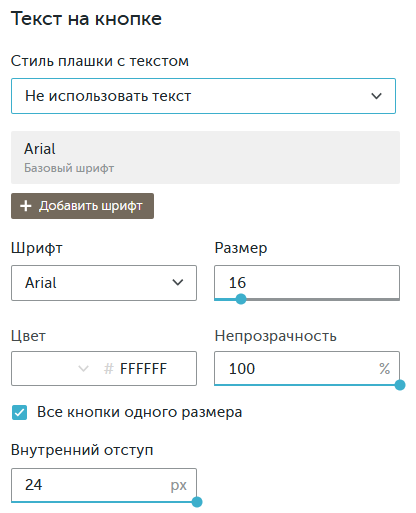Click the 'Внутренний отступ' slider handle
416x513 pixels.
coord(197,502)
